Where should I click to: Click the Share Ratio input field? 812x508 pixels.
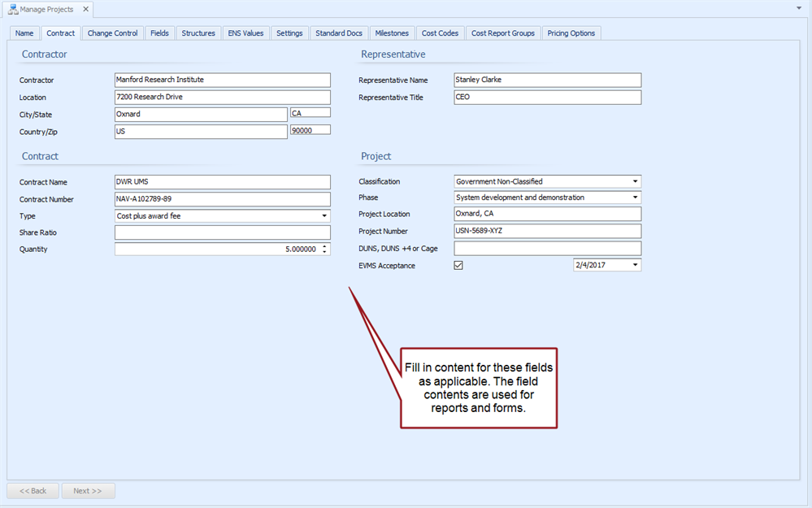coord(222,232)
